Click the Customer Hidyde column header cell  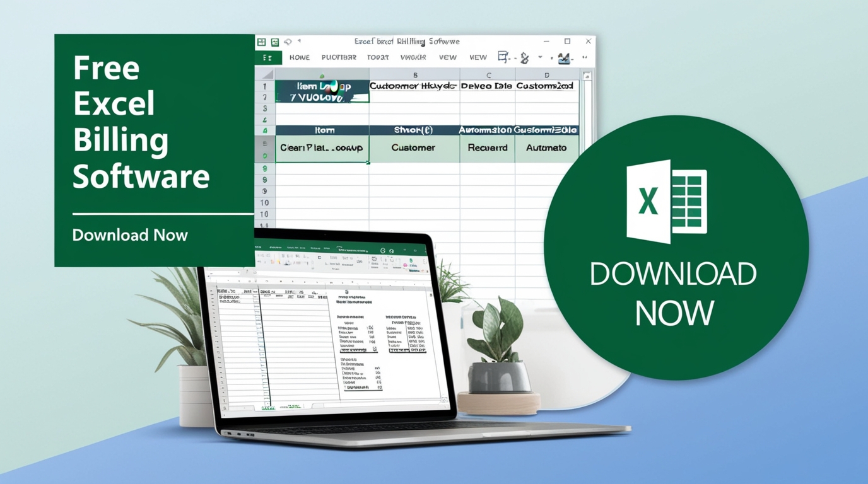413,85
